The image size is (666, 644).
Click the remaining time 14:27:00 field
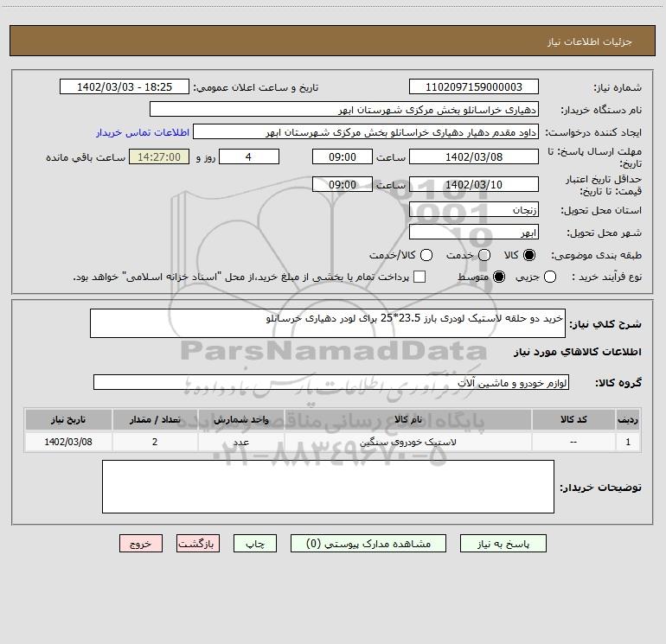pyautogui.click(x=159, y=156)
